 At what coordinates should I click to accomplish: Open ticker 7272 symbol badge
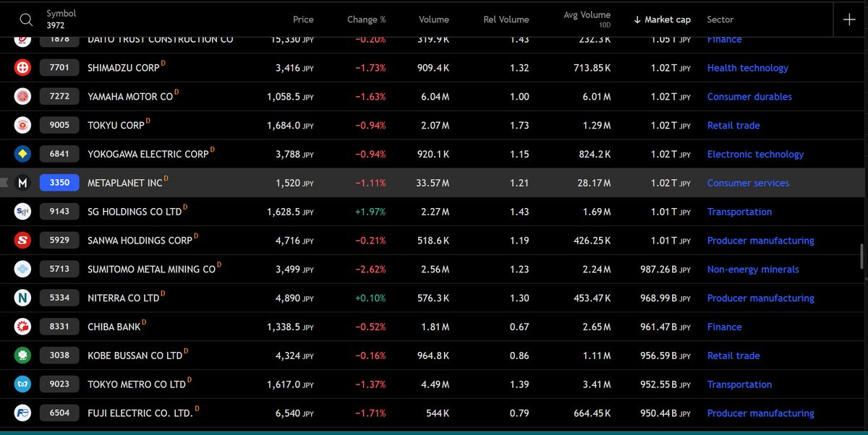pyautogui.click(x=59, y=96)
